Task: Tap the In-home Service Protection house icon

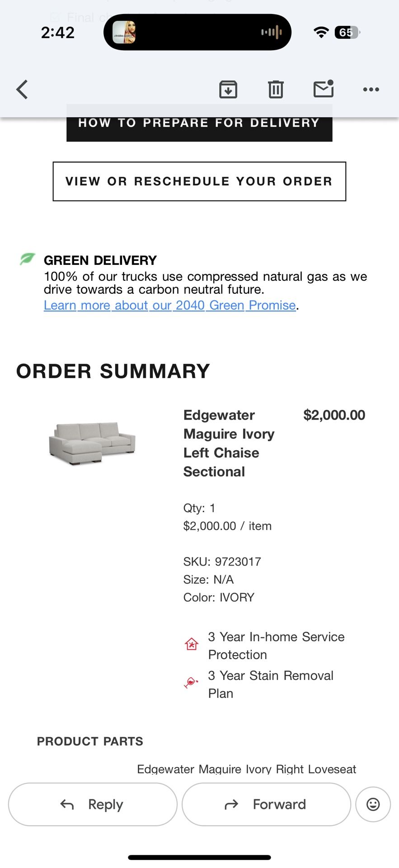Action: click(191, 644)
